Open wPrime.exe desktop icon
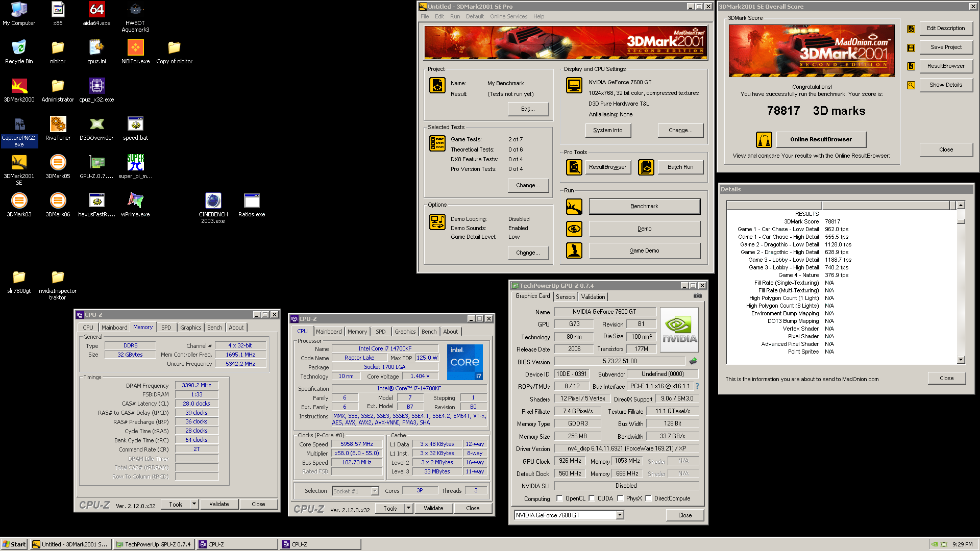The height and width of the screenshot is (551, 980). point(135,205)
